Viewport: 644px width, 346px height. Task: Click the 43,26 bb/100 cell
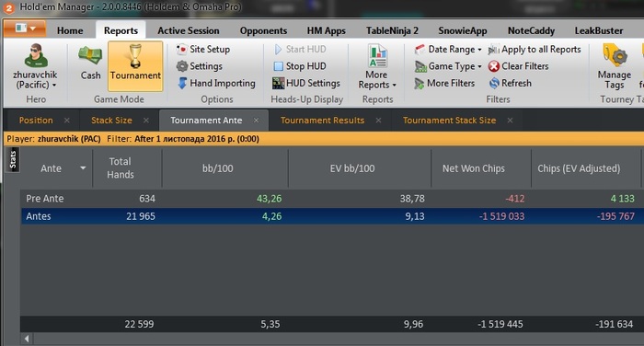tap(269, 199)
